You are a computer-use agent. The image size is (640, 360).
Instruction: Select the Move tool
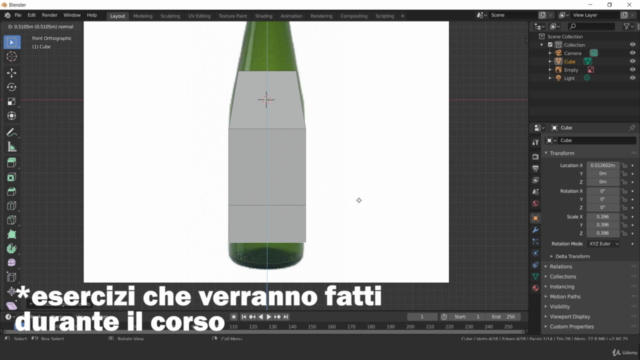12,73
